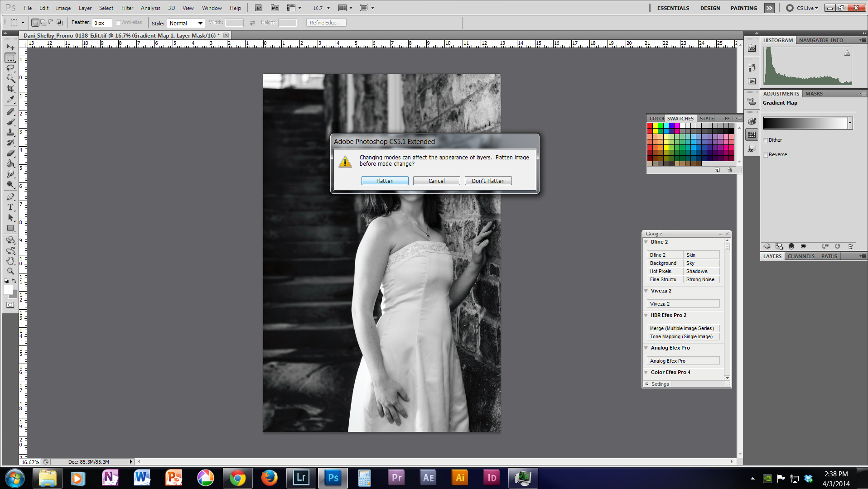This screenshot has width=868, height=489.
Task: Select the Rectangle shape tool
Action: point(10,228)
